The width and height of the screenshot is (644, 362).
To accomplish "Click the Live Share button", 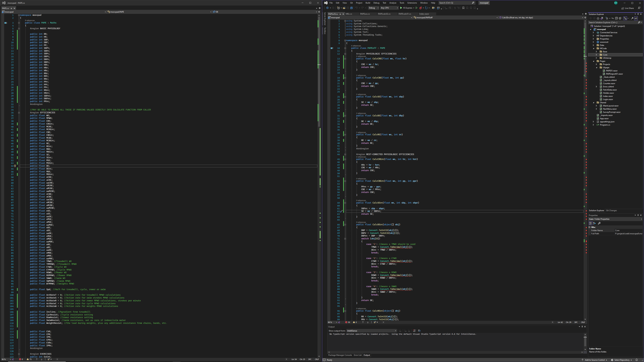I will point(628,8).
